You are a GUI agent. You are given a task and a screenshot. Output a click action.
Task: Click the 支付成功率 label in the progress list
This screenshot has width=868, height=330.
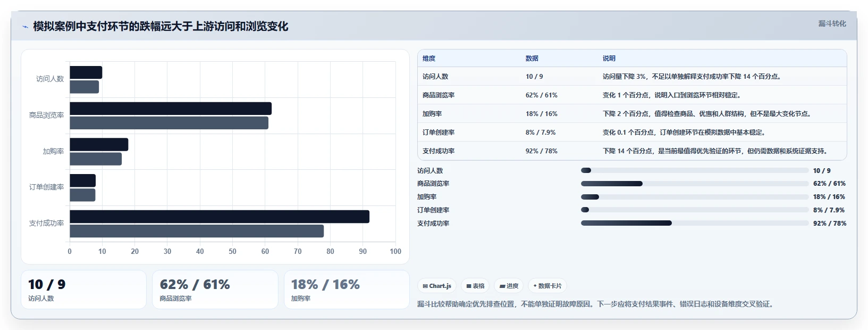pyautogui.click(x=433, y=224)
